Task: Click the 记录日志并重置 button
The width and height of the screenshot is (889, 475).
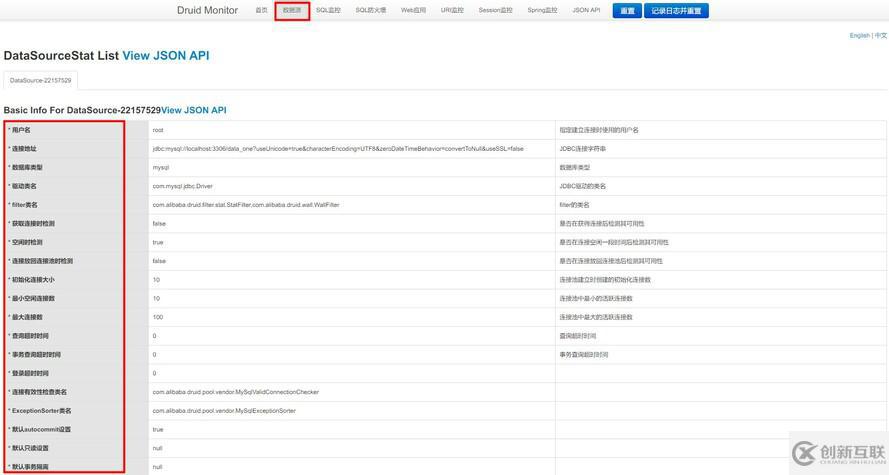Action: click(676, 11)
